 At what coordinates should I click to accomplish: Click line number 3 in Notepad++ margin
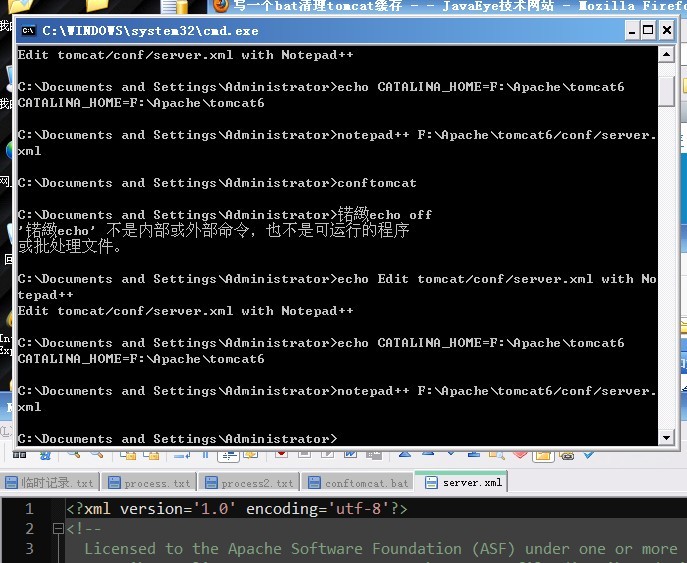[29, 549]
